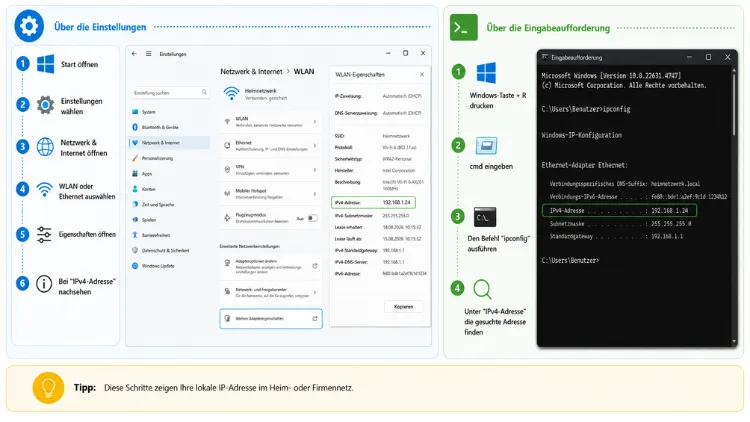Open Apps in the settings sidebar
750x422 pixels.
coord(170,174)
